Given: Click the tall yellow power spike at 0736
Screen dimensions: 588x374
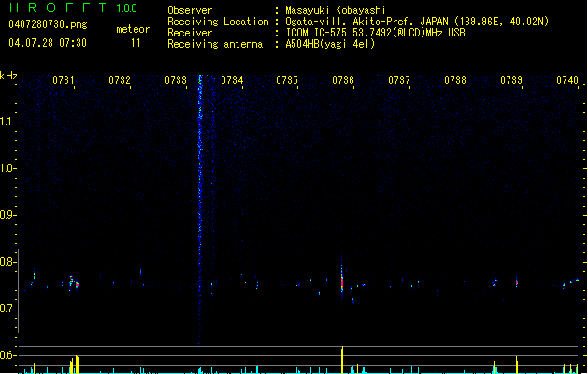Looking at the screenshot, I should pos(342,360).
